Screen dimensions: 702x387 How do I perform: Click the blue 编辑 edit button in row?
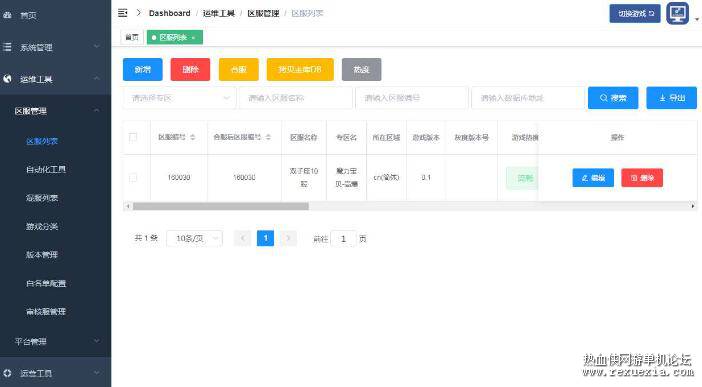coord(593,178)
